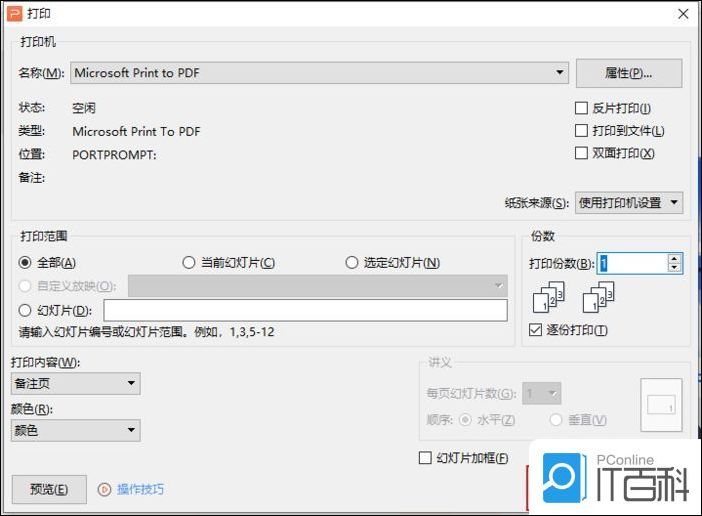Enable double-sided printing checkbox
702x516 pixels.
click(x=581, y=153)
